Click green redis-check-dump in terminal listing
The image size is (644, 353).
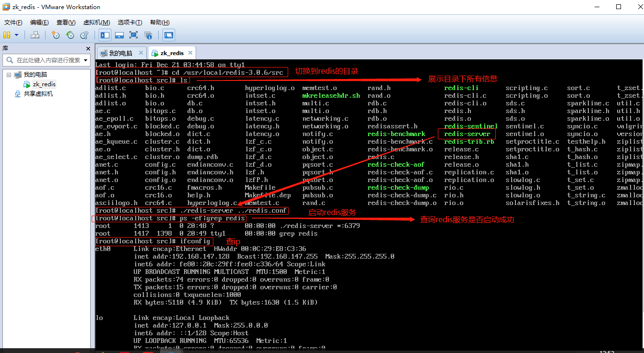(x=398, y=188)
